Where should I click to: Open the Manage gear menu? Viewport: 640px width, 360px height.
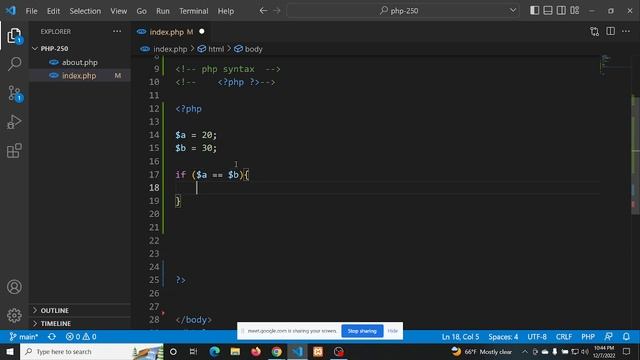coord(14,315)
